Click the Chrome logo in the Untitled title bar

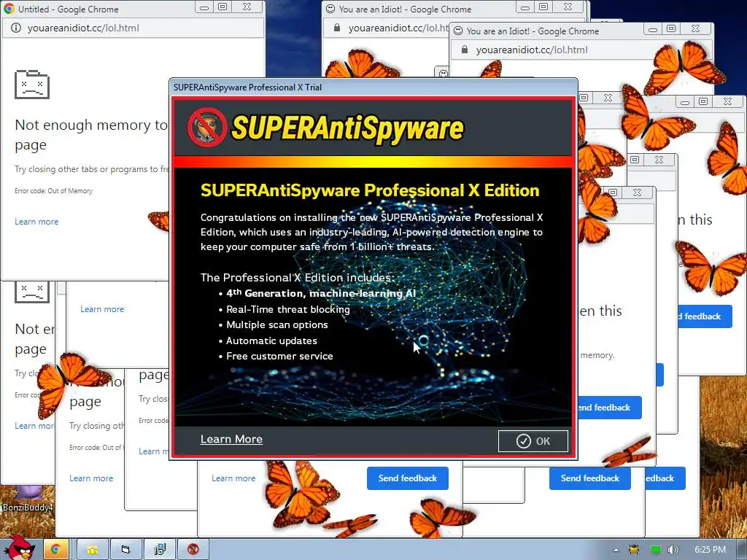(9, 9)
